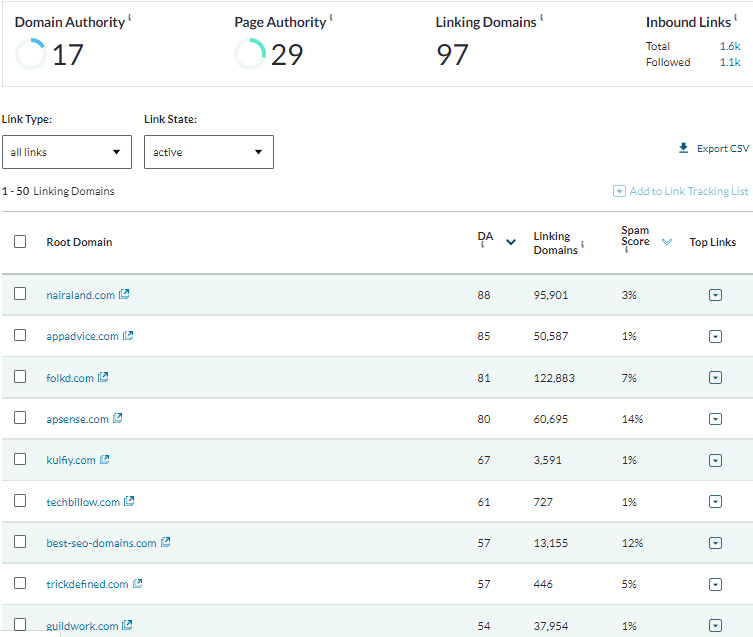Expand Top Links for best-seo-domains.com
Image resolution: width=753 pixels, height=637 pixels.
[715, 543]
